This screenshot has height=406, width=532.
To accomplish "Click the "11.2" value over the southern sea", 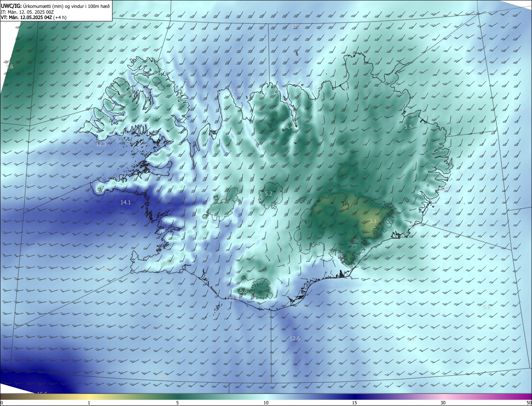I will (x=277, y=357).
